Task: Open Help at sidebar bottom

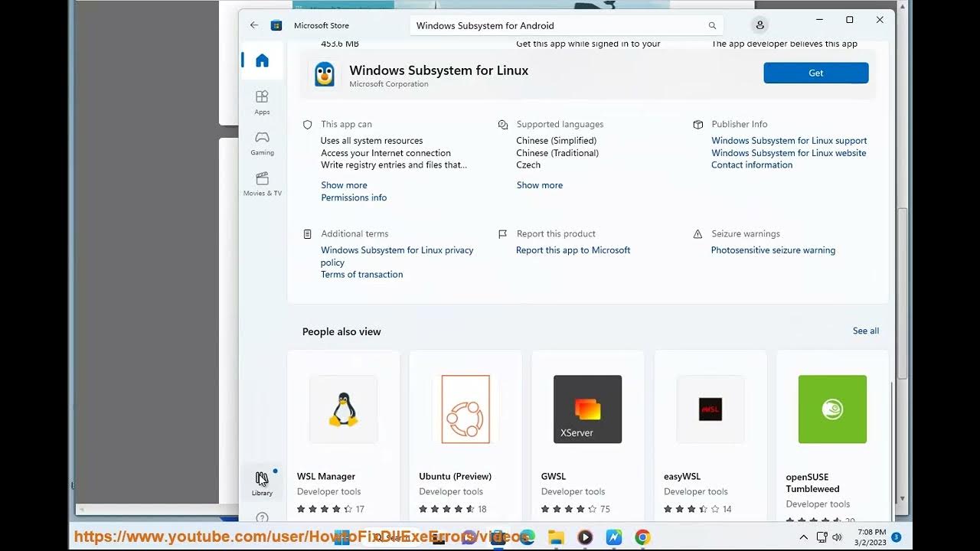Action: pos(262,517)
